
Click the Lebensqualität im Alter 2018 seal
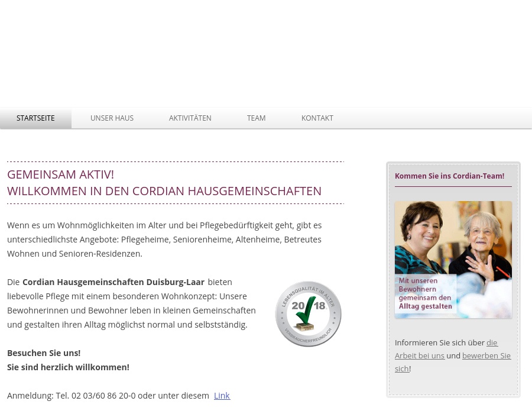(x=308, y=313)
